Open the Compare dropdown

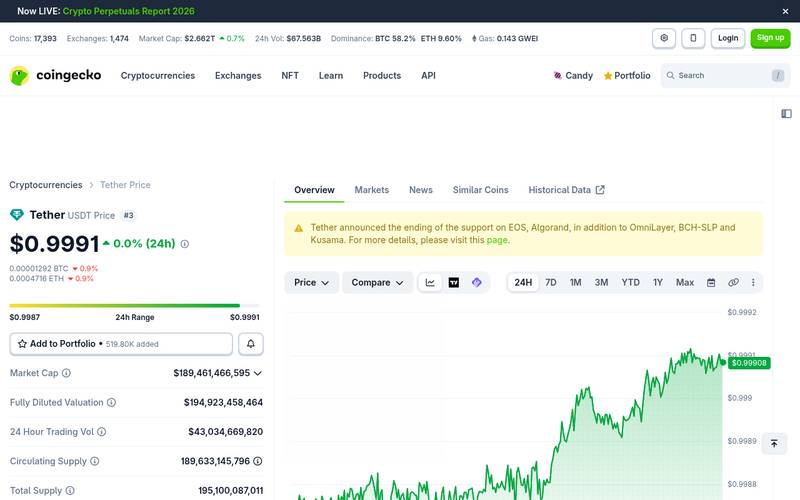click(x=377, y=283)
